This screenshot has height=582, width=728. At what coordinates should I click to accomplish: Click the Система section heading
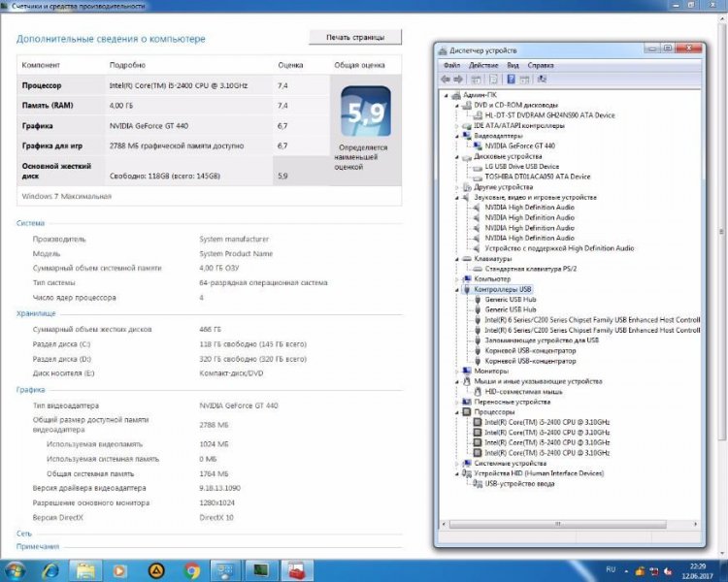point(31,223)
